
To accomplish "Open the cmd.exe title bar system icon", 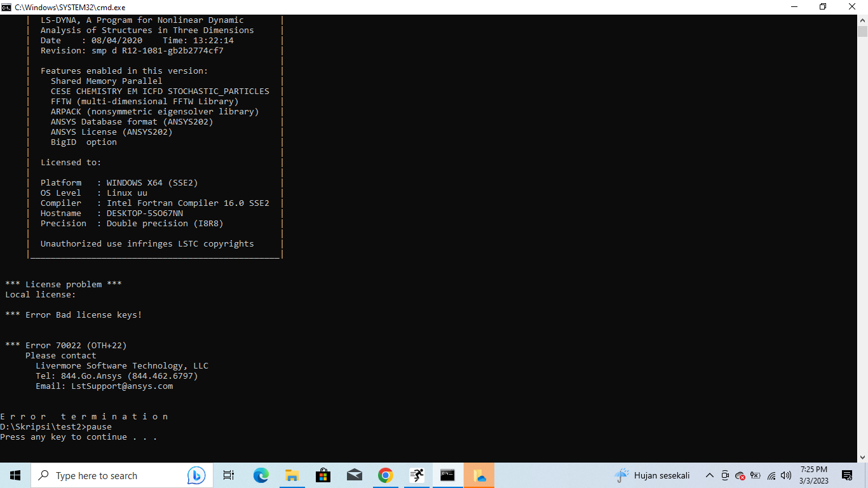I will coord(6,7).
